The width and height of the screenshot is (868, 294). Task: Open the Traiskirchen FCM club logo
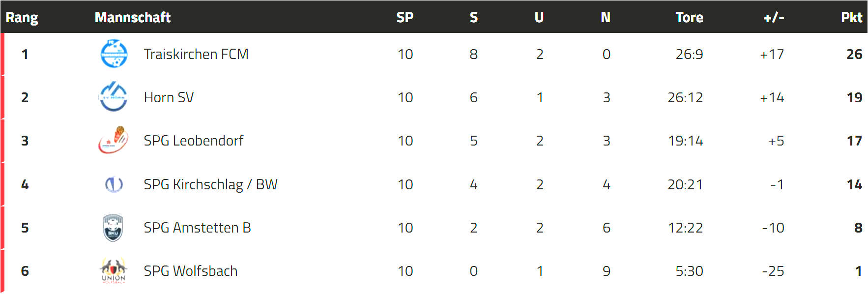click(x=114, y=54)
